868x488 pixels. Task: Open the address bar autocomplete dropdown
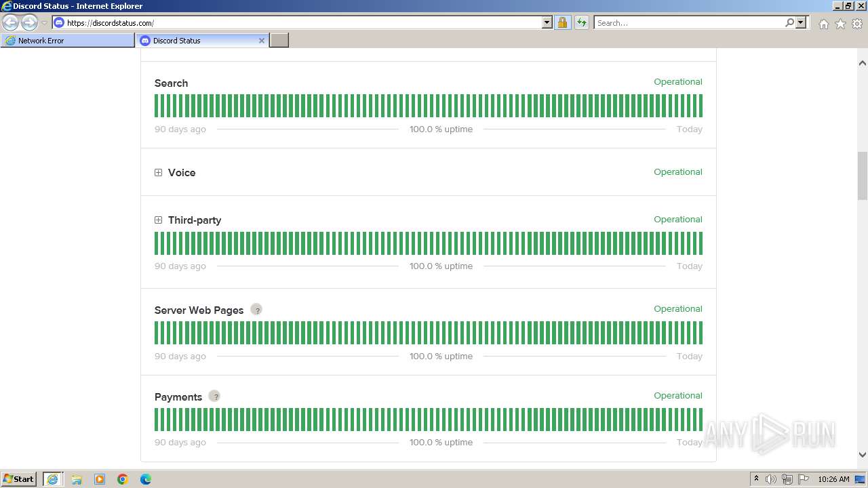[x=547, y=22]
